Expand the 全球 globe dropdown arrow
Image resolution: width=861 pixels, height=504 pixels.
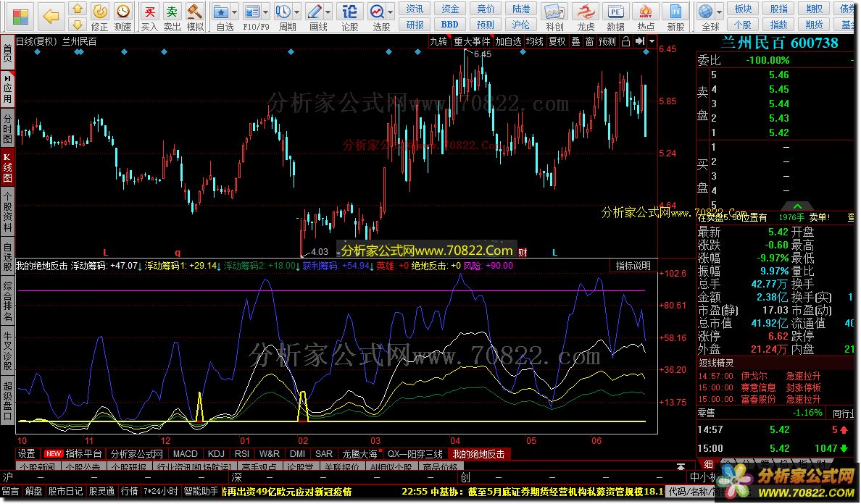coord(720,12)
